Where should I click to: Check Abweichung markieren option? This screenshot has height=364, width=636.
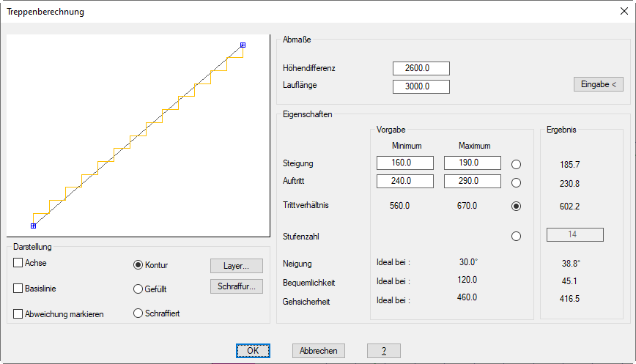click(18, 313)
